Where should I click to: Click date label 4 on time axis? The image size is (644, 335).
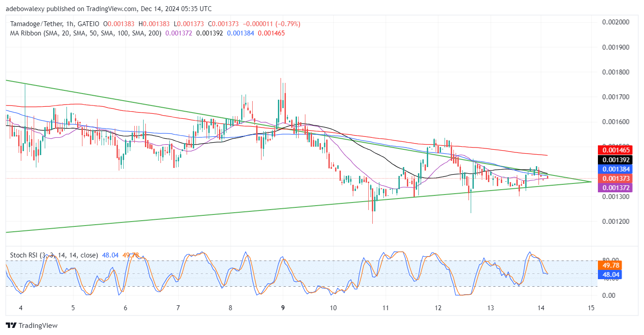20,308
